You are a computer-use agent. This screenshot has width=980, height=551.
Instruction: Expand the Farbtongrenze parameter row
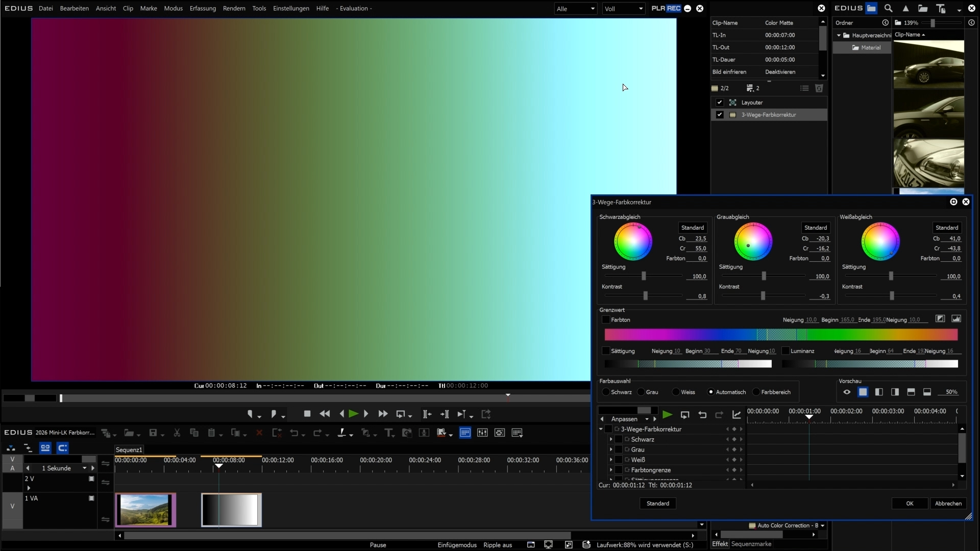(x=611, y=470)
